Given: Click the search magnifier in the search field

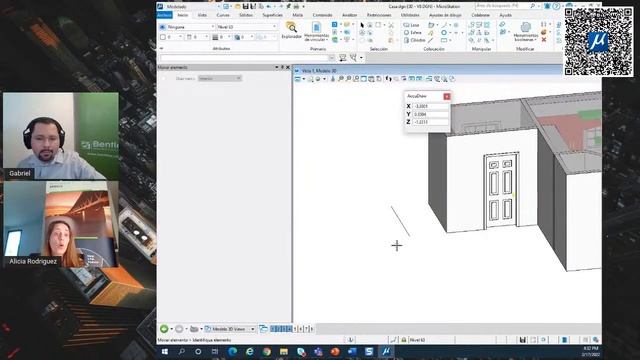Looking at the screenshot, I should point(533,6).
